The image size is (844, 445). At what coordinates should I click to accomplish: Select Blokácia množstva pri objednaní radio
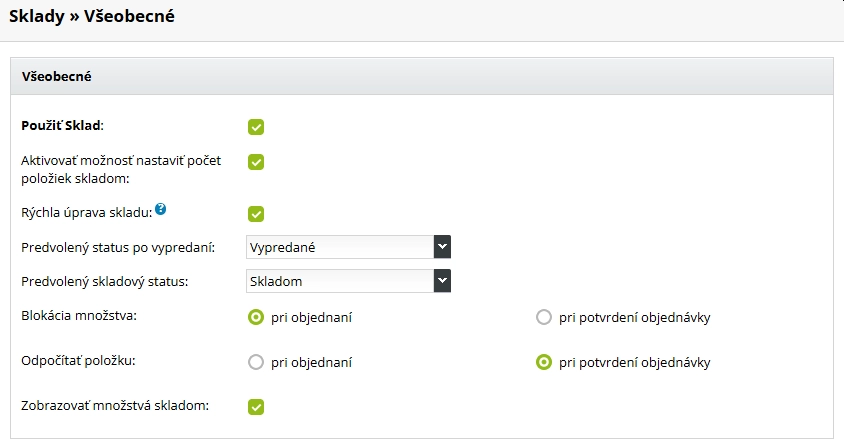(256, 318)
